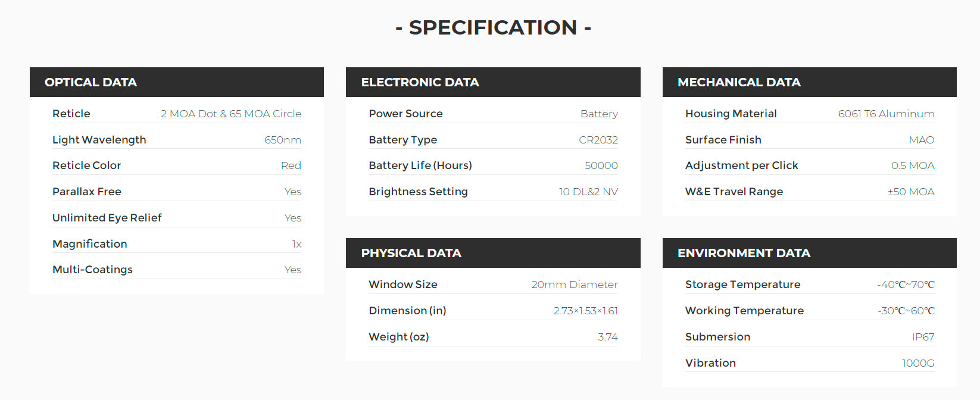
Task: Click the Battery Life (Hours) label
Action: tap(420, 165)
